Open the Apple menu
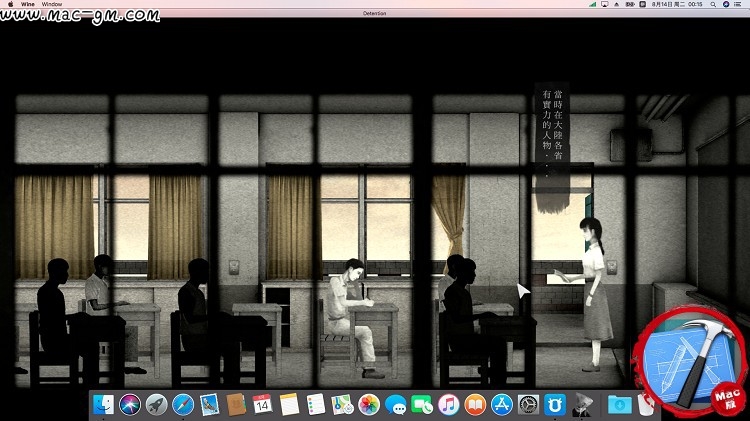The height and width of the screenshot is (421, 750). [x=10, y=4]
